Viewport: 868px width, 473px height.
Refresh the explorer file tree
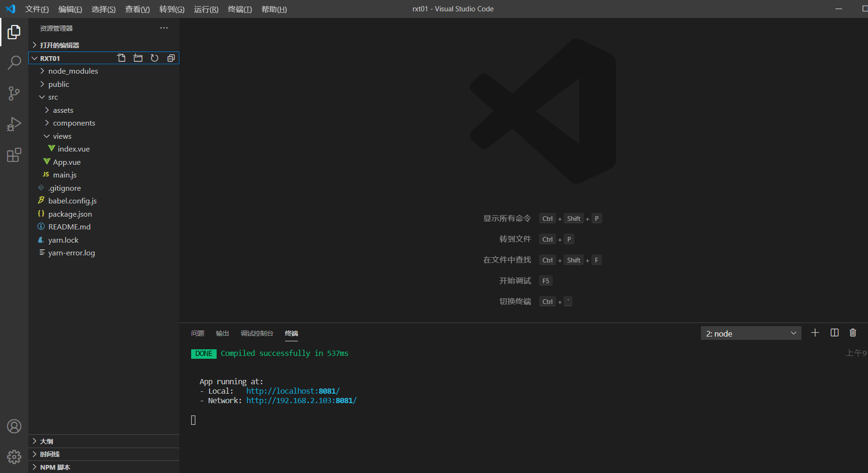[x=154, y=58]
